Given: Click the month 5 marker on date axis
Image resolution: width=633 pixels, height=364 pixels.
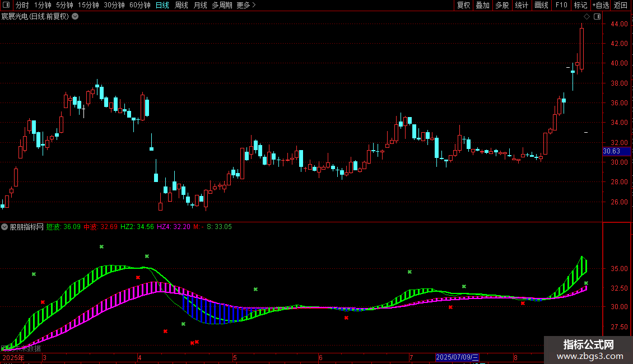Looking at the screenshot, I should [235, 357].
